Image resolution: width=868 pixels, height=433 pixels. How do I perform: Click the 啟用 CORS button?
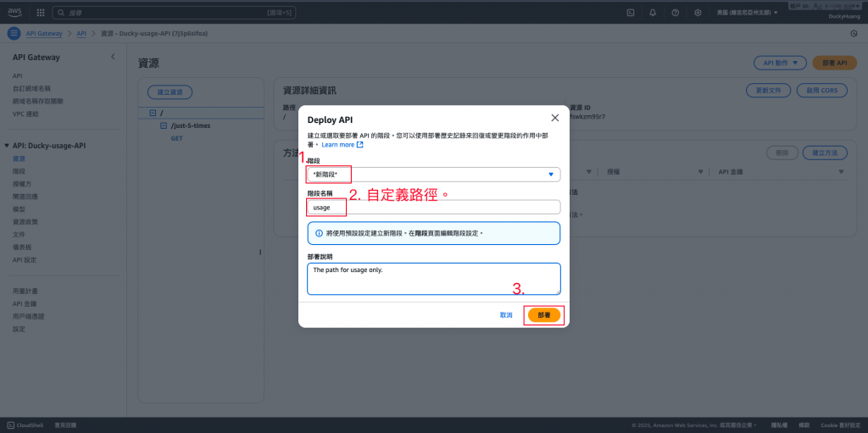coord(821,91)
